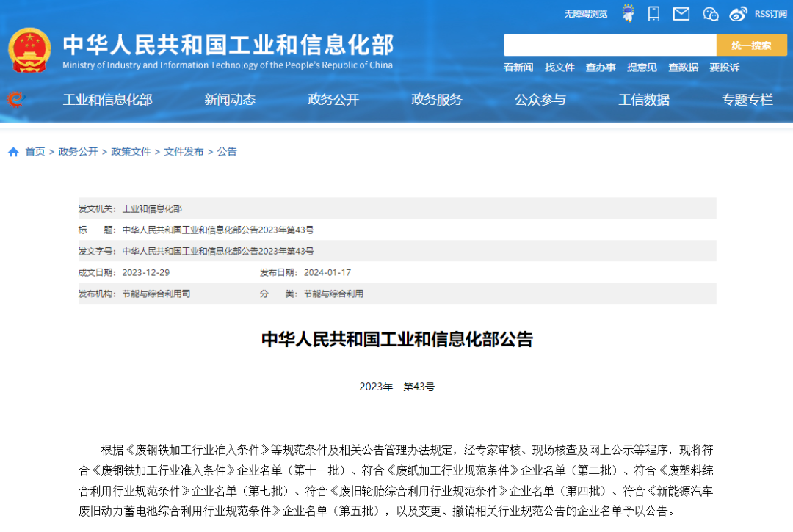Select 要投诉 quick link

click(x=724, y=68)
